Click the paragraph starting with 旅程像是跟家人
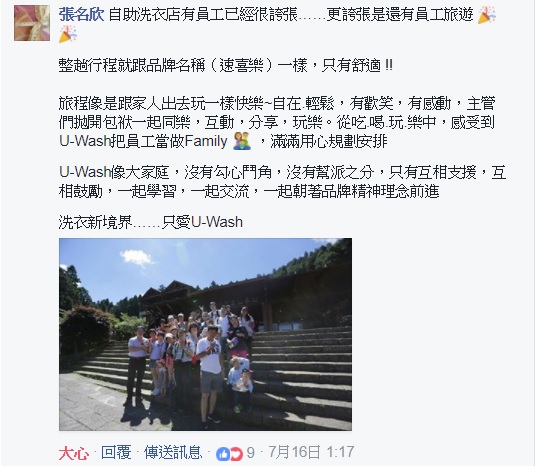Image resolution: width=535 pixels, height=466 pixels. (x=277, y=122)
